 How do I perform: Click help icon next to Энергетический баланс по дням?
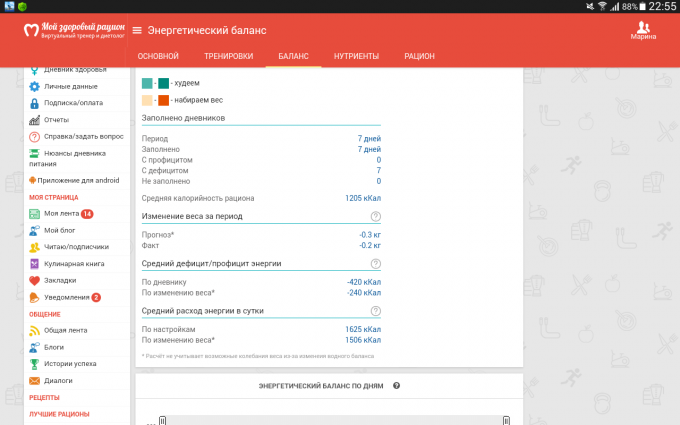click(x=397, y=386)
